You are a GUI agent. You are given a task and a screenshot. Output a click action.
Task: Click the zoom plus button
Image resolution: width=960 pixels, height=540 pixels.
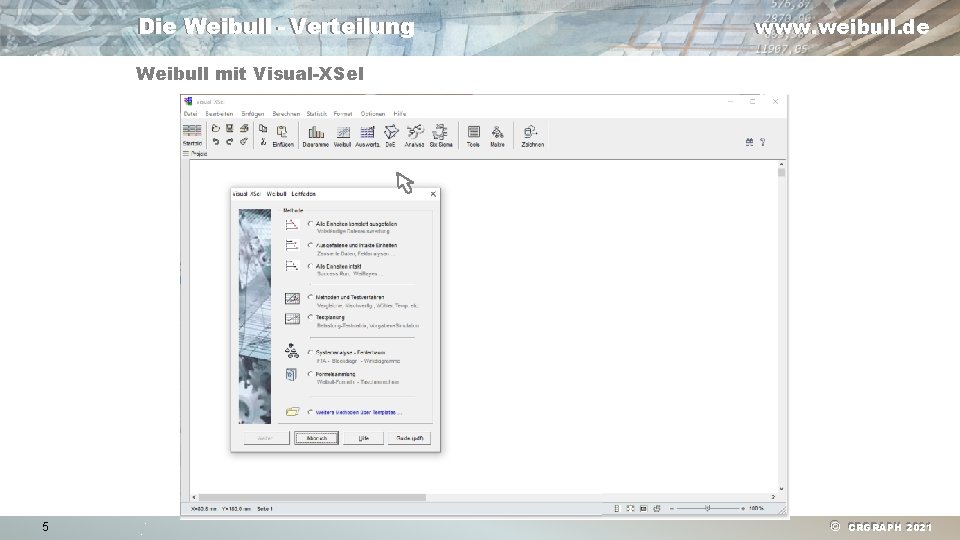coord(743,508)
